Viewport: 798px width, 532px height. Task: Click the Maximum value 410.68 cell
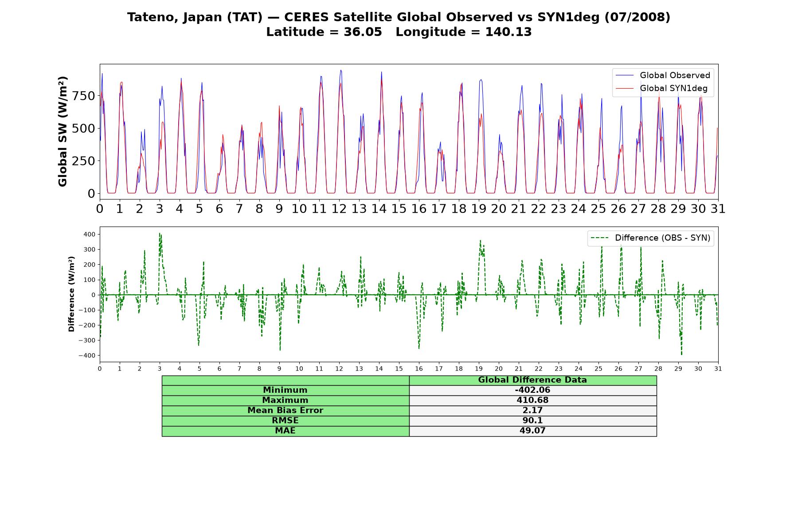pos(533,400)
